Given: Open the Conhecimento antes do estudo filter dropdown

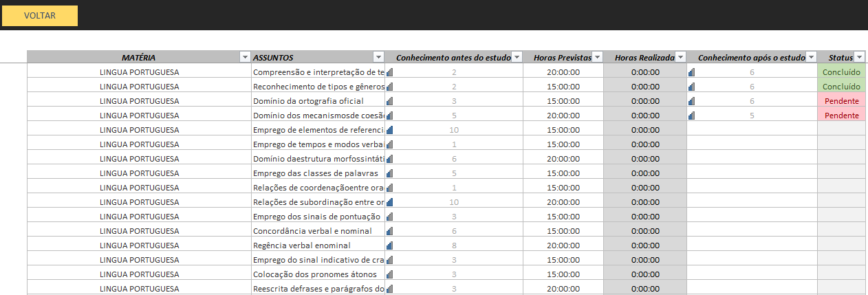Looking at the screenshot, I should (x=517, y=57).
